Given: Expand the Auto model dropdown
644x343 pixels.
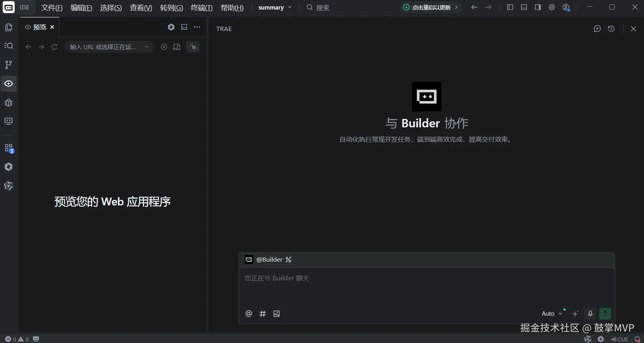Looking at the screenshot, I should pyautogui.click(x=552, y=314).
